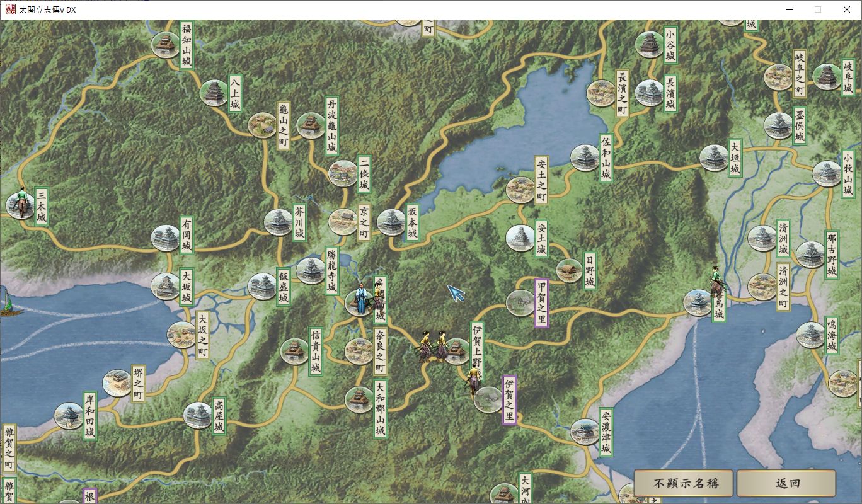
Task: Click the 安土城 castle icon
Action: point(520,238)
